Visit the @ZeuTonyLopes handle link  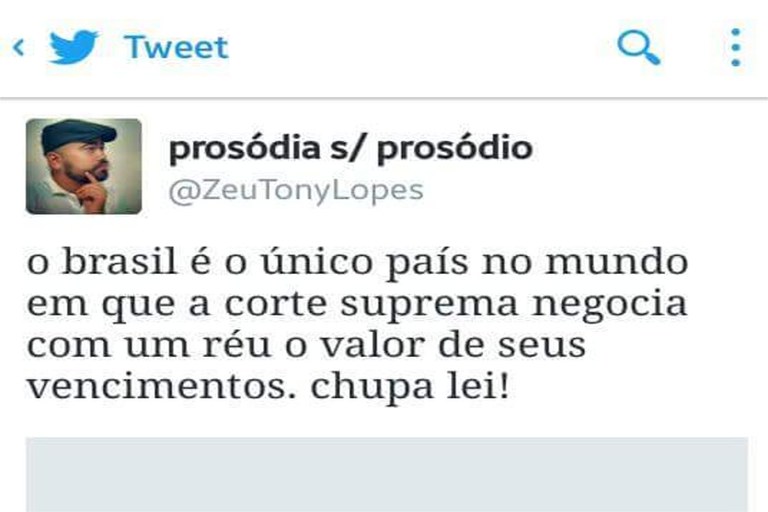tap(296, 191)
